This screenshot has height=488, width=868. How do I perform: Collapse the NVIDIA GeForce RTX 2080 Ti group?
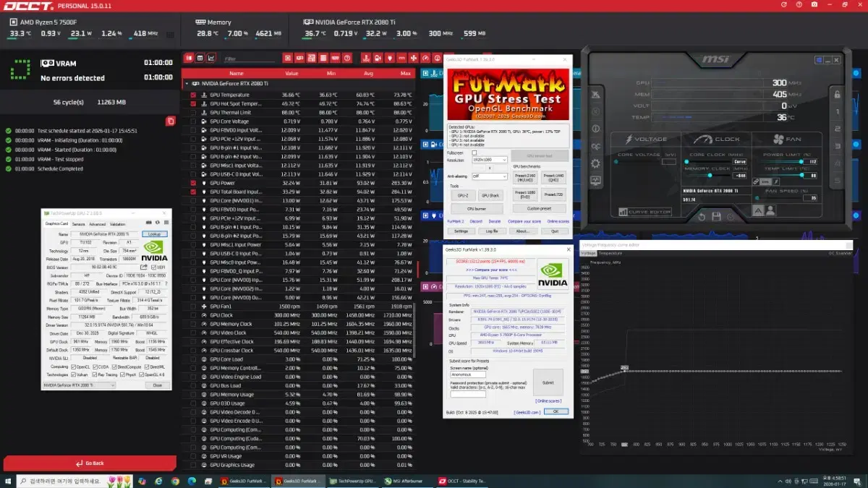tap(186, 84)
